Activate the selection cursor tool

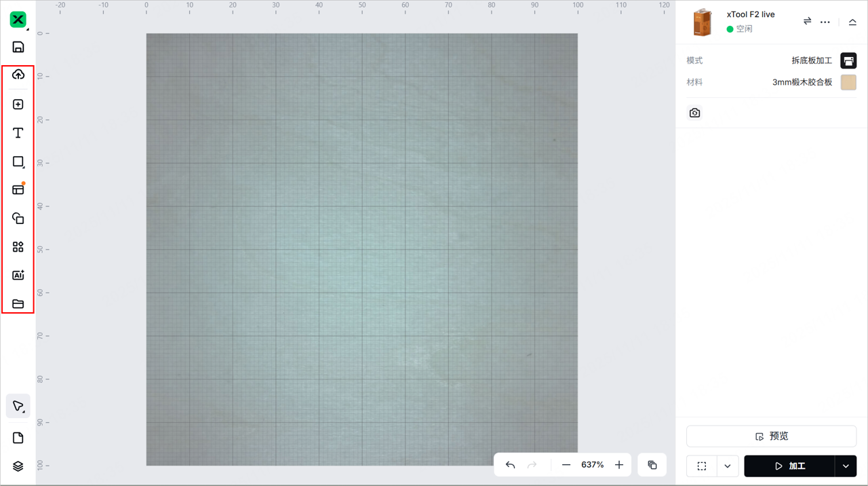tap(18, 406)
